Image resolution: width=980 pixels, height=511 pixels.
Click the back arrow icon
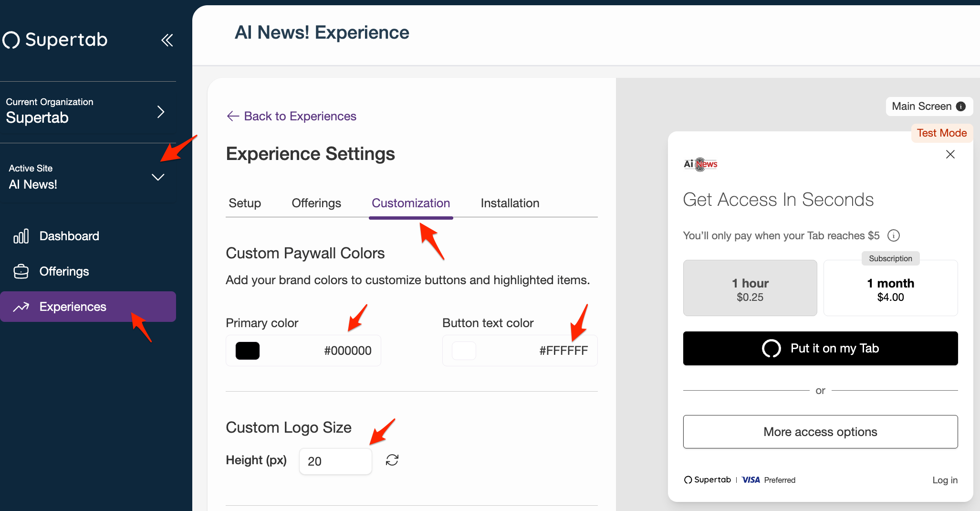pyautogui.click(x=233, y=116)
